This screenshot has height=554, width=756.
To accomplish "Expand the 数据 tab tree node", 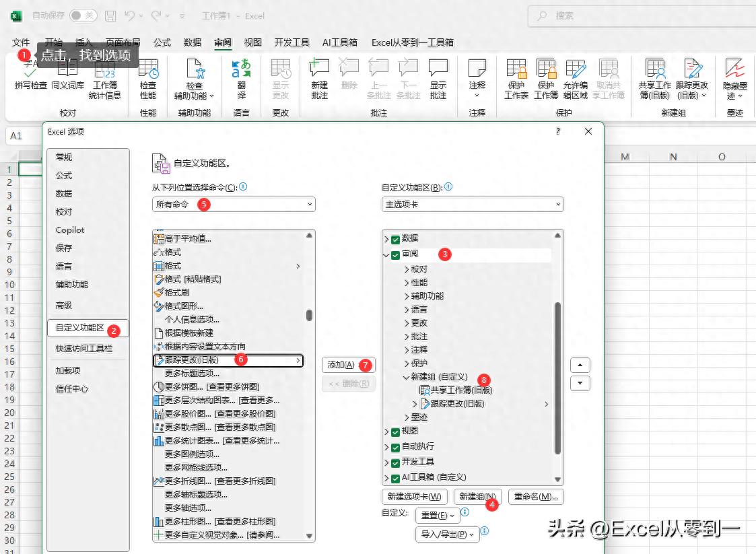I will 386,239.
